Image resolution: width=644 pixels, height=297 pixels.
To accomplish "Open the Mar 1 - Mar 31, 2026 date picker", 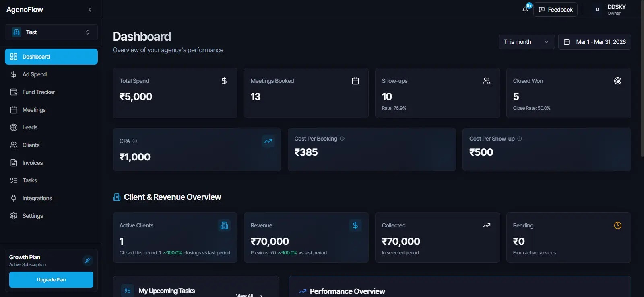I will pos(594,42).
